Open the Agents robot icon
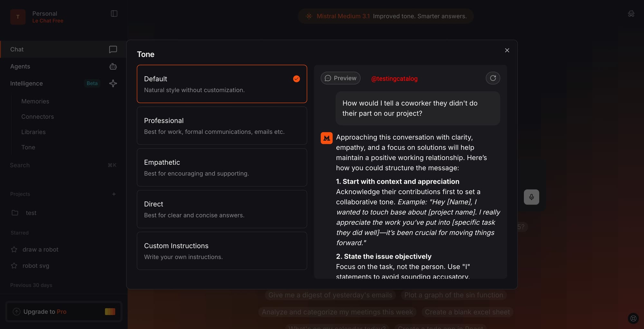 pyautogui.click(x=113, y=66)
